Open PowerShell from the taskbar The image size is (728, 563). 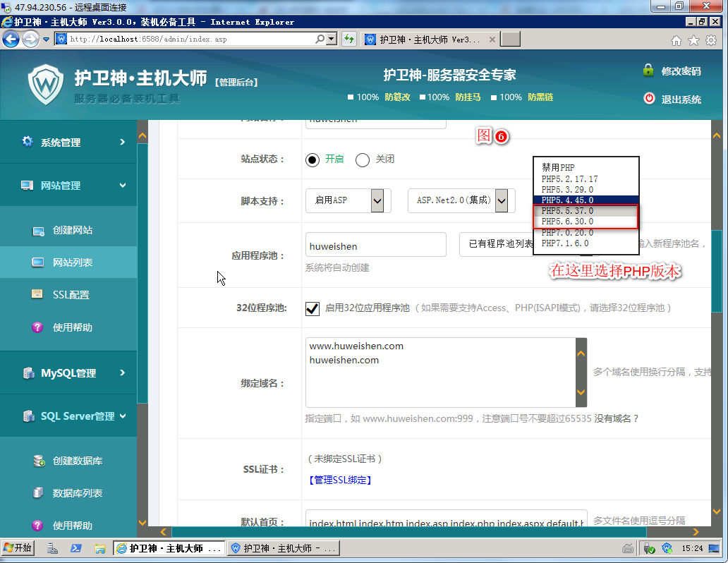(76, 548)
